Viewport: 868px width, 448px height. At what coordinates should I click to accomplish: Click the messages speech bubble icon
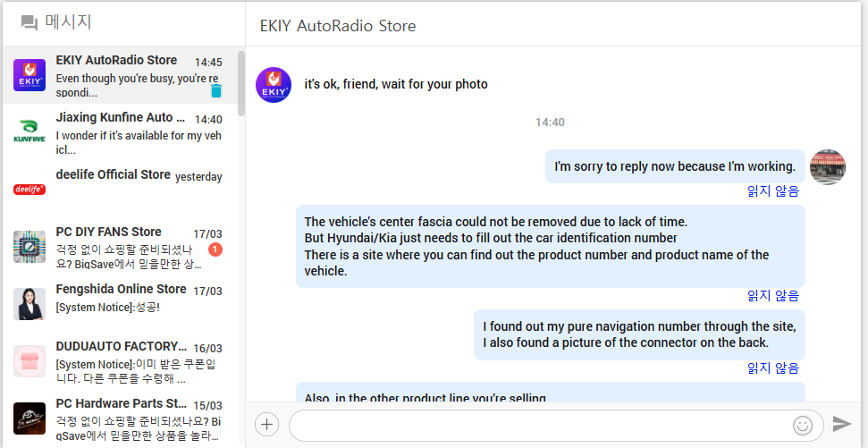click(29, 23)
